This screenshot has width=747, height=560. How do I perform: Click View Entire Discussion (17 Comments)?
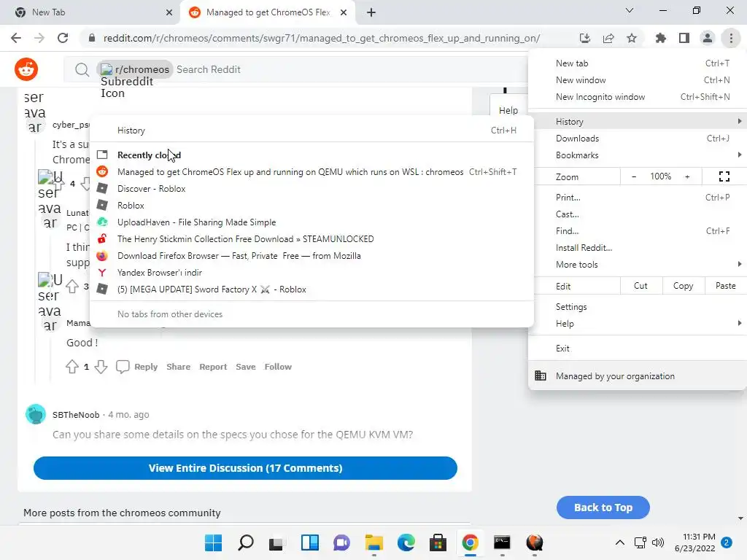[x=245, y=468]
